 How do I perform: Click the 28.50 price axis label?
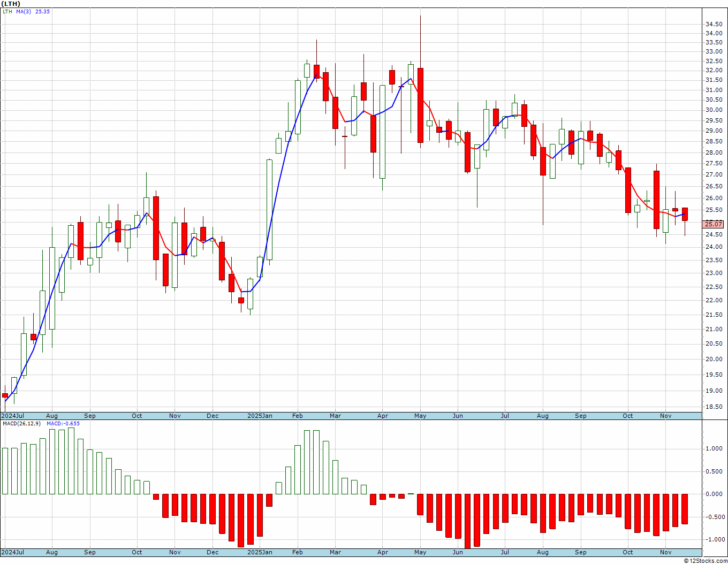click(x=714, y=141)
